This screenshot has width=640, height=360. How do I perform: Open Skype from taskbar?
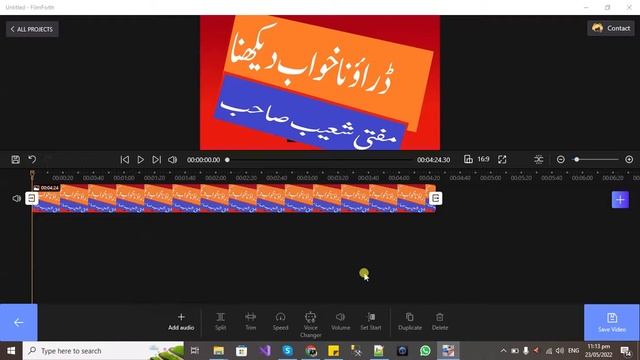pos(288,351)
